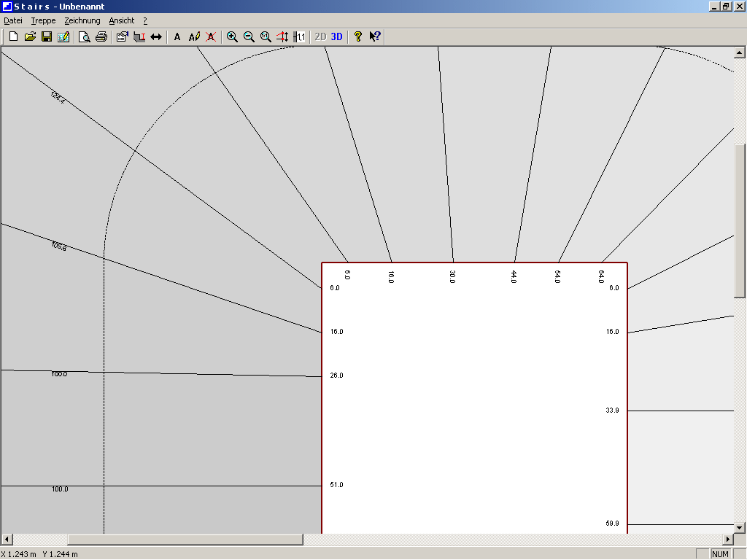Open the Datei menu

coord(13,20)
